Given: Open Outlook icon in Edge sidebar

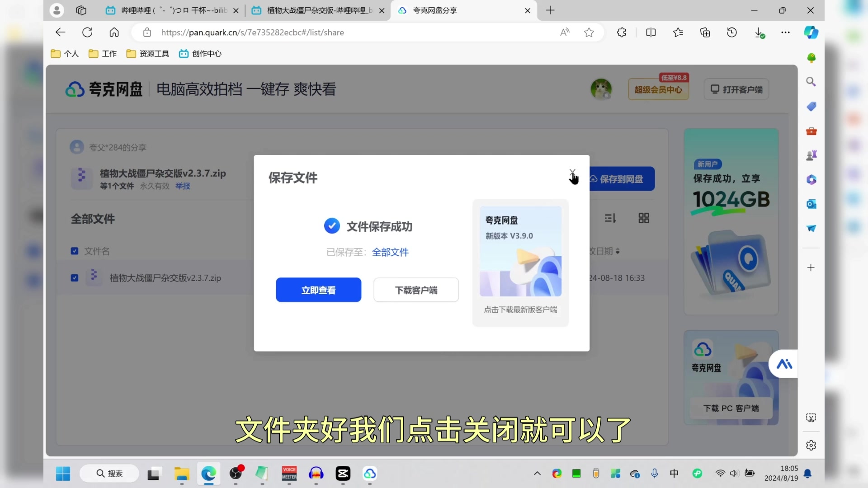Looking at the screenshot, I should (x=811, y=204).
